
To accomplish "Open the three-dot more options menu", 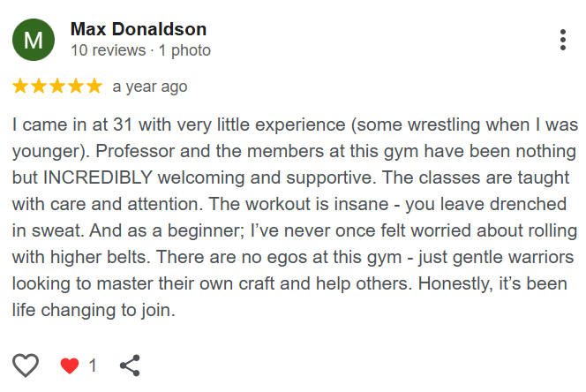I will point(562,40).
